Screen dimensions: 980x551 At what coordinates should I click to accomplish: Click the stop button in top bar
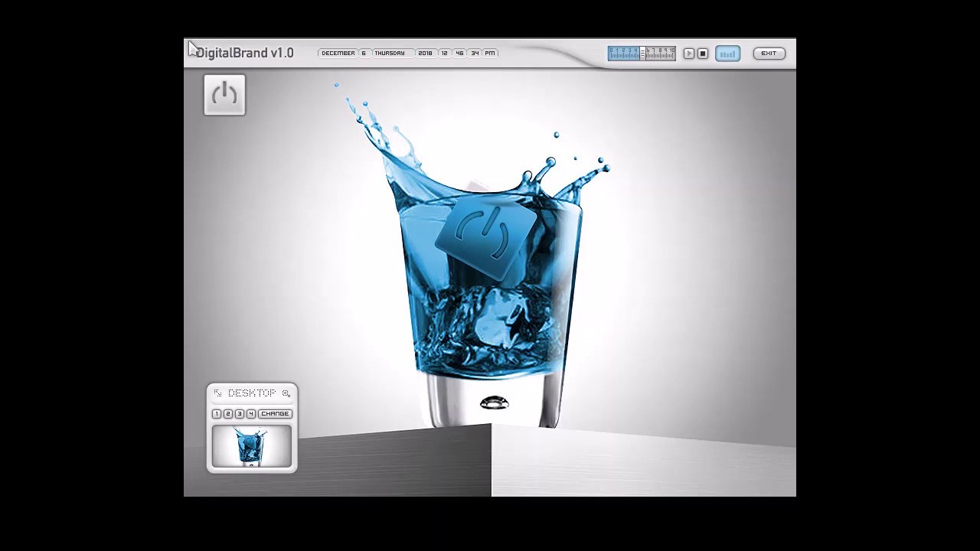(x=703, y=54)
